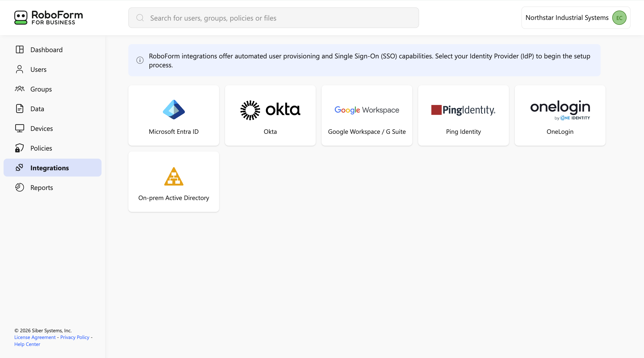Open the License Agreement link

click(35, 337)
